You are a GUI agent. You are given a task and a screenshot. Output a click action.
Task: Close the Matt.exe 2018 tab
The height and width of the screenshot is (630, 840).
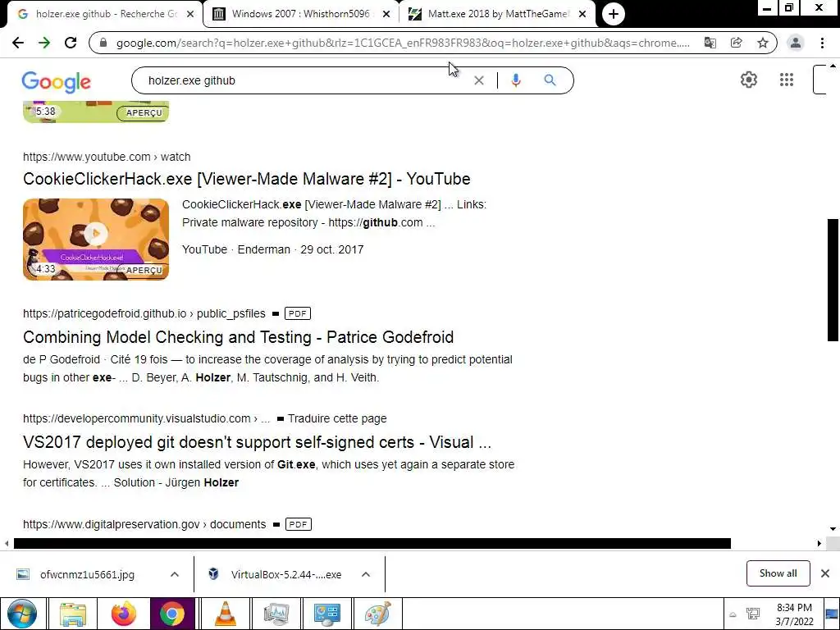582,15
